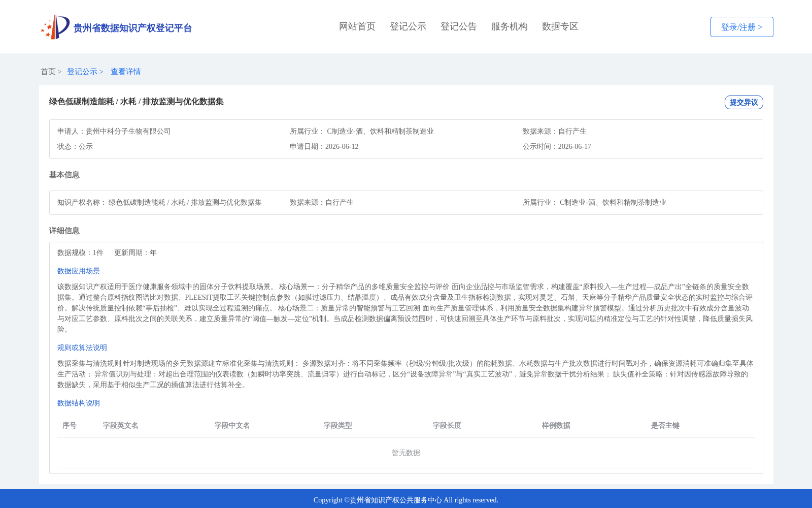This screenshot has width=812, height=508.
Task: Click 字段长度 column header
Action: [447, 425]
